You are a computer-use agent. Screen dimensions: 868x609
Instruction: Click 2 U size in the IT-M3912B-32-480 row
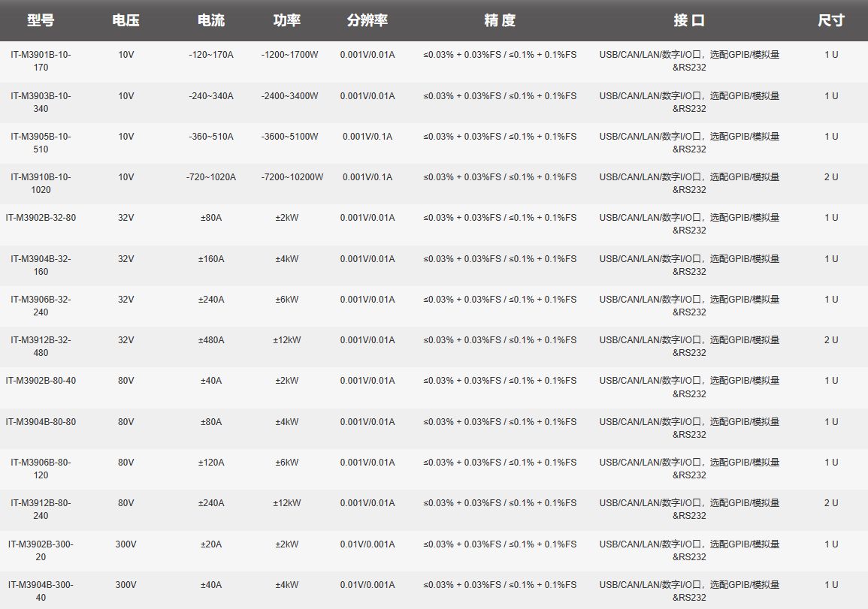831,339
